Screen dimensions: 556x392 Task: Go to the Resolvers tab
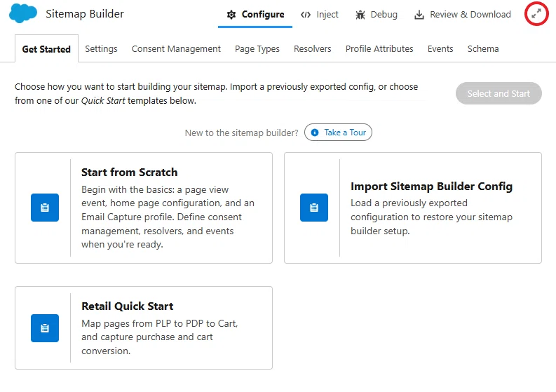[313, 48]
